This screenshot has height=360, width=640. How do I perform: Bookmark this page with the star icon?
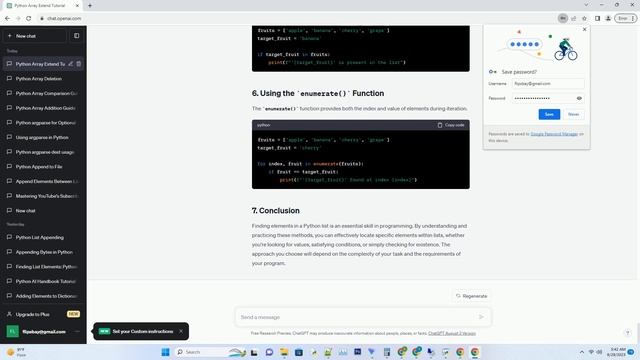584,18
